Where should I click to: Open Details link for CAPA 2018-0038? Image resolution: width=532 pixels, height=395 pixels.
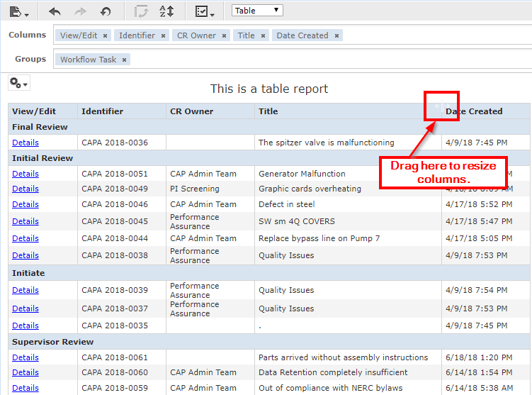click(x=26, y=255)
